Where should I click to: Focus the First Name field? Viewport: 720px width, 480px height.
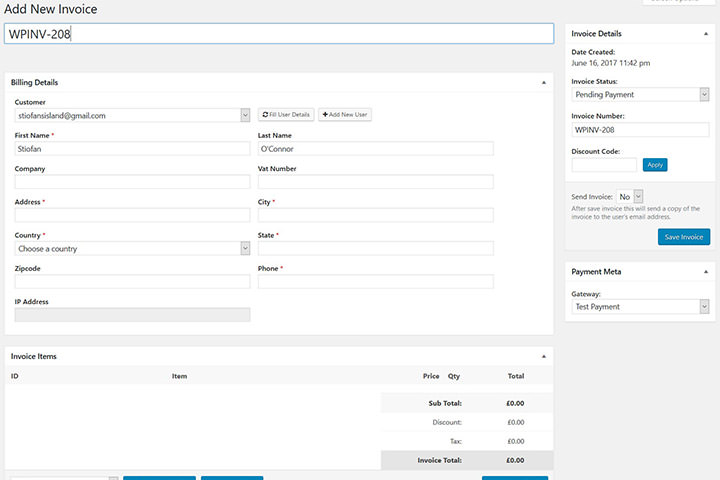pyautogui.click(x=132, y=148)
